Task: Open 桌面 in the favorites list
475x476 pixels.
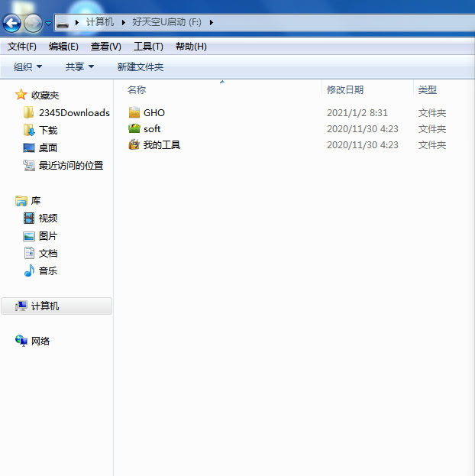Action: tap(48, 148)
